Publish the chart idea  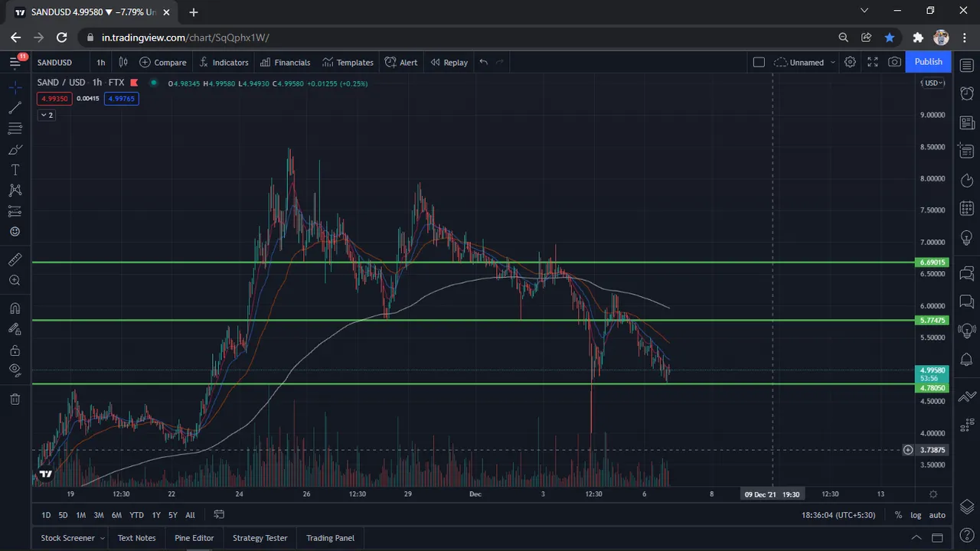point(928,62)
